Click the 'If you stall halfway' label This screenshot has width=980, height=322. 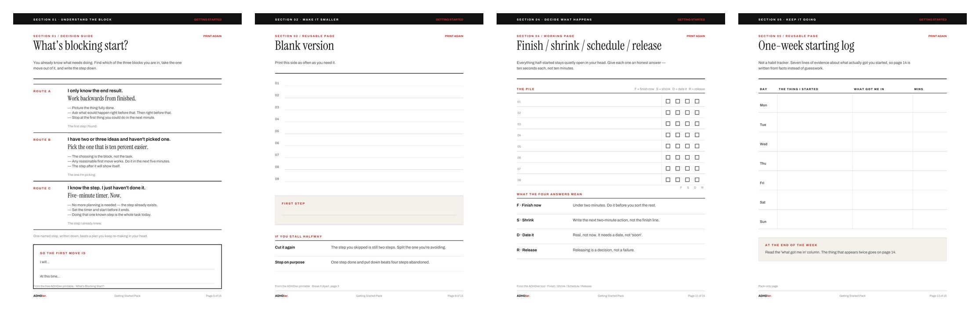tap(298, 236)
